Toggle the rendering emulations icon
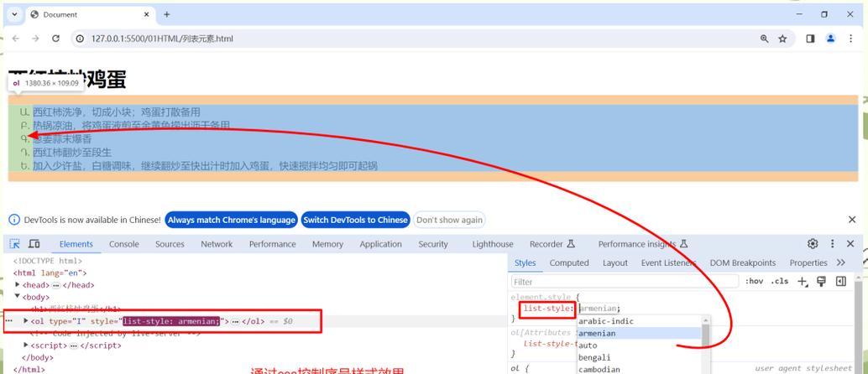The height and width of the screenshot is (374, 868). (x=822, y=282)
